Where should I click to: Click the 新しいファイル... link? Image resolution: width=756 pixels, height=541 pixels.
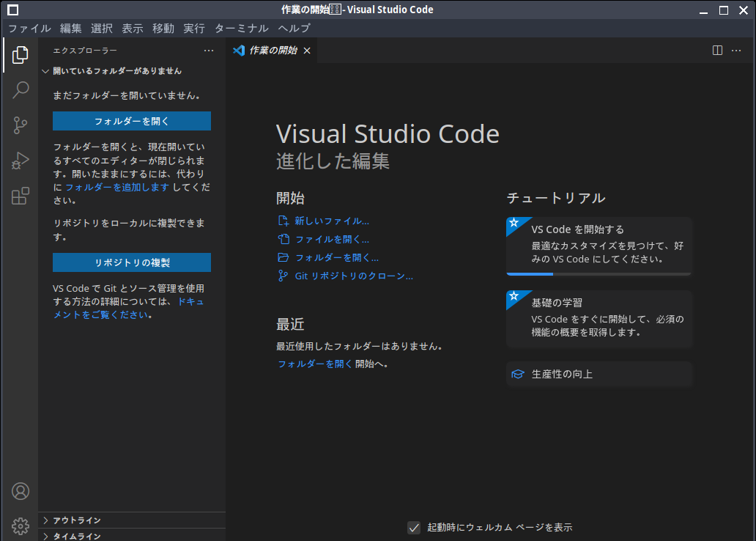pos(332,221)
